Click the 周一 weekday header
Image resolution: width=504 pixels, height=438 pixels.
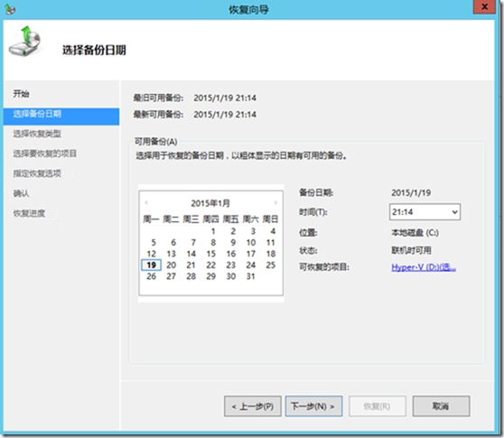click(x=151, y=219)
